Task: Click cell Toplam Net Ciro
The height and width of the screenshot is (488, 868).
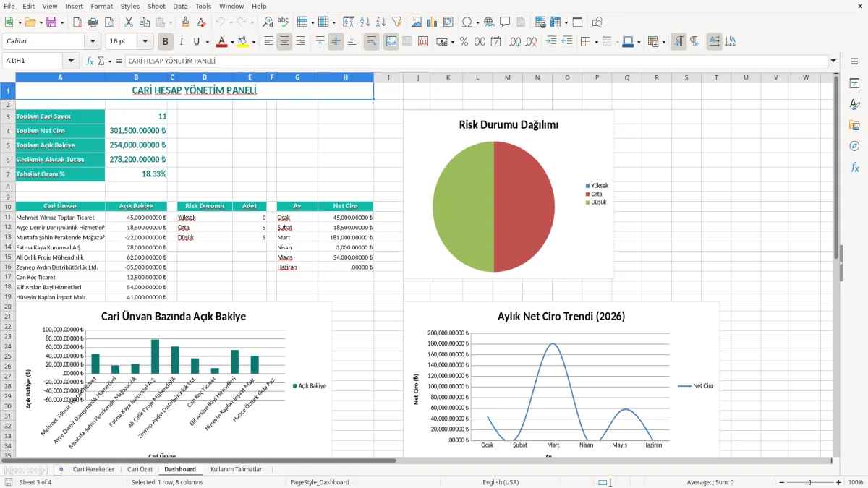Action: tap(60, 131)
